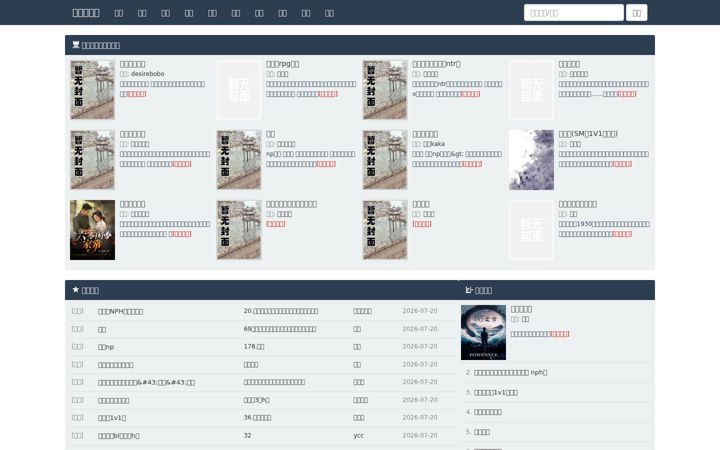This screenshot has height=450, width=720.
Task: Click the star icon in the updates header
Action: (76, 290)
